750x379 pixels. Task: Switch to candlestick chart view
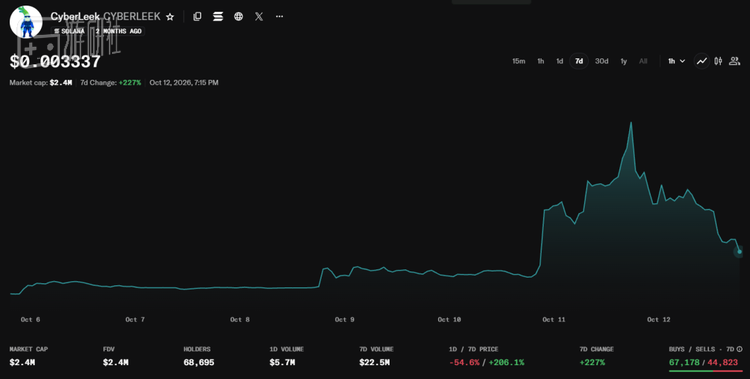tap(718, 61)
